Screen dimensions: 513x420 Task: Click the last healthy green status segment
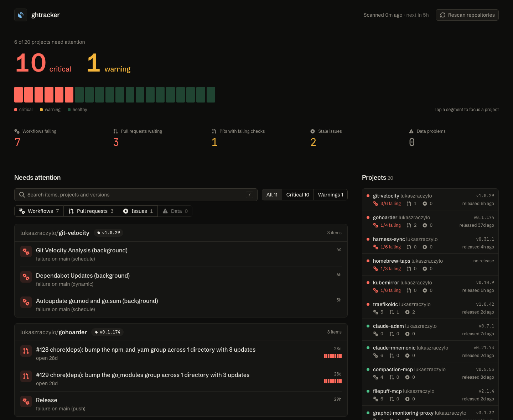point(211,95)
